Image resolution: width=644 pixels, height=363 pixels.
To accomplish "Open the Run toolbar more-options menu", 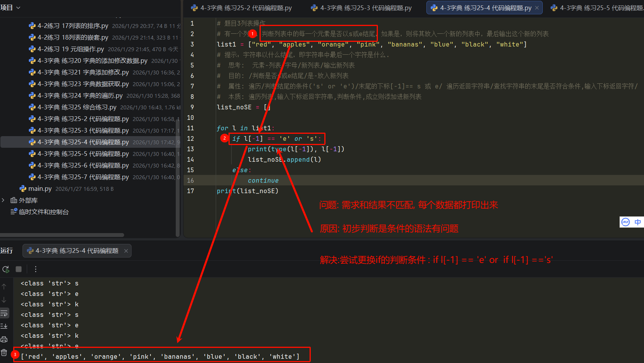I will pos(36,269).
